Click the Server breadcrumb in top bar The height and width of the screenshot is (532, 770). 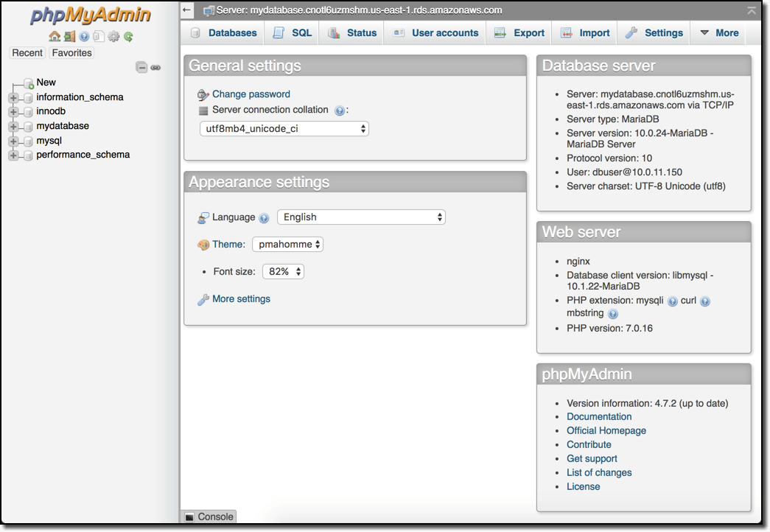pos(359,10)
